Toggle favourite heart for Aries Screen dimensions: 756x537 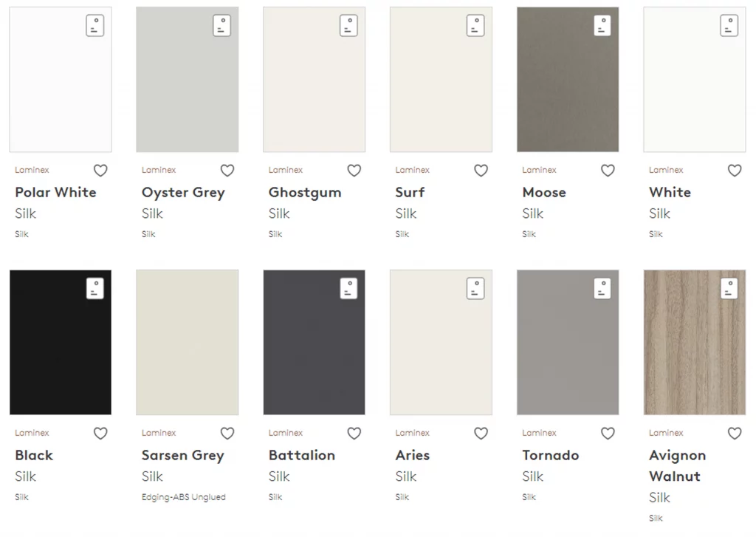click(x=481, y=434)
